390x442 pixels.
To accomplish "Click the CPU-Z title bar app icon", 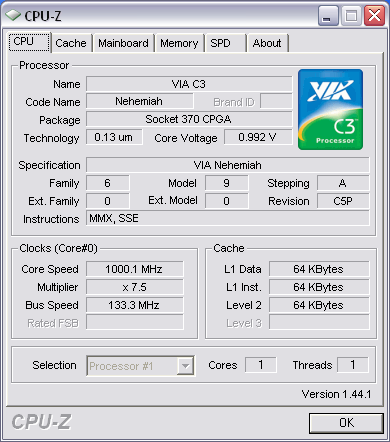I will tap(13, 15).
